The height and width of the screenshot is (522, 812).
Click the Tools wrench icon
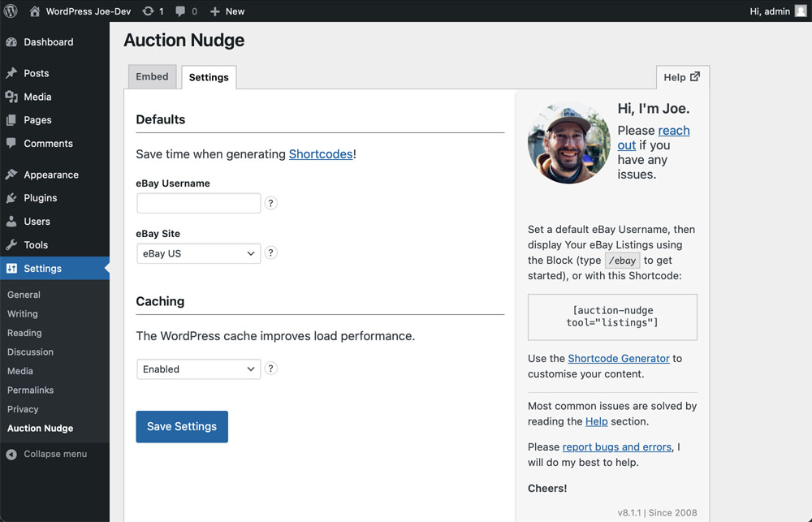click(x=11, y=245)
